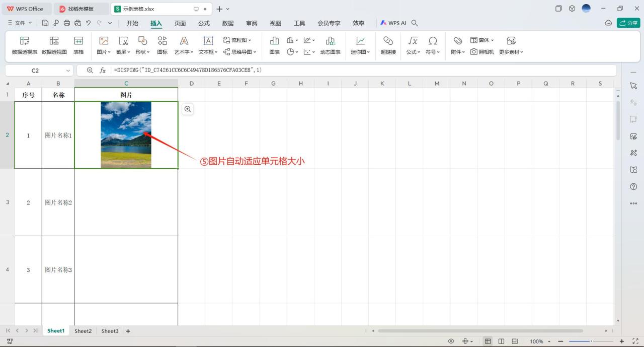Switch to normal view in status bar
The image size is (644, 347).
pyautogui.click(x=488, y=341)
